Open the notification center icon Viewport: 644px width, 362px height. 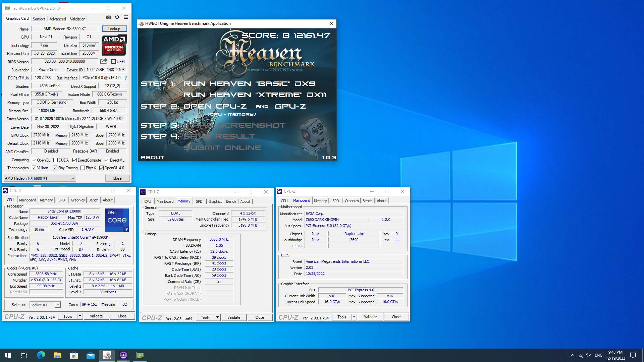pyautogui.click(x=633, y=355)
